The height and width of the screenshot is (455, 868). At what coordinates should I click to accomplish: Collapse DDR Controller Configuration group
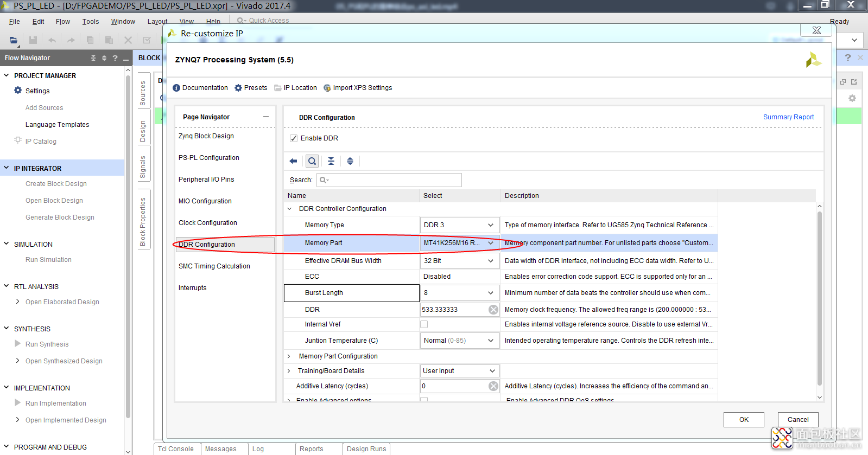click(x=289, y=209)
